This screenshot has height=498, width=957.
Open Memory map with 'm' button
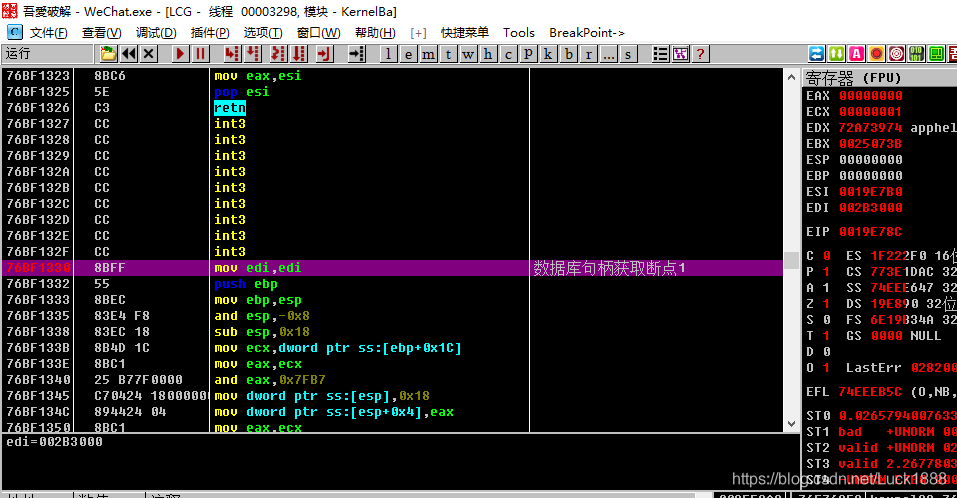coord(428,54)
